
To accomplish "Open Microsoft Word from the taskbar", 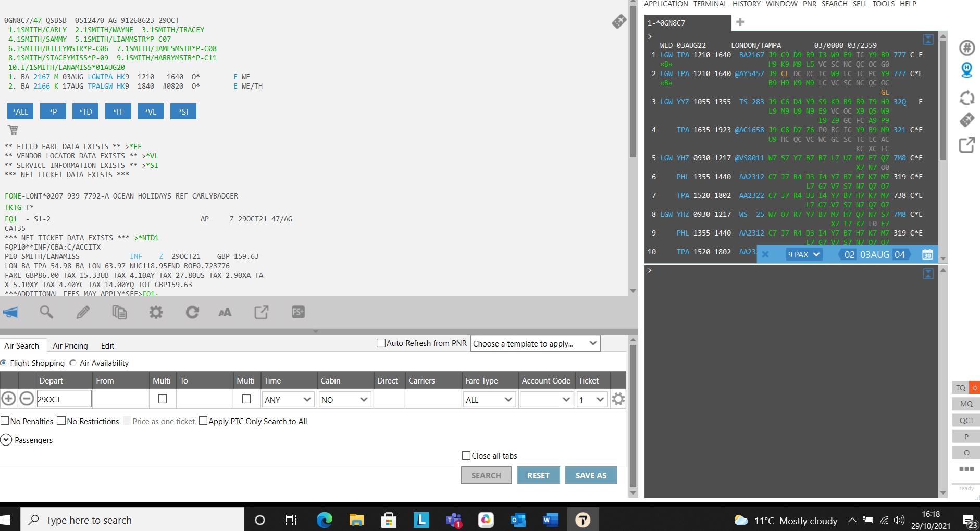I will [x=550, y=520].
